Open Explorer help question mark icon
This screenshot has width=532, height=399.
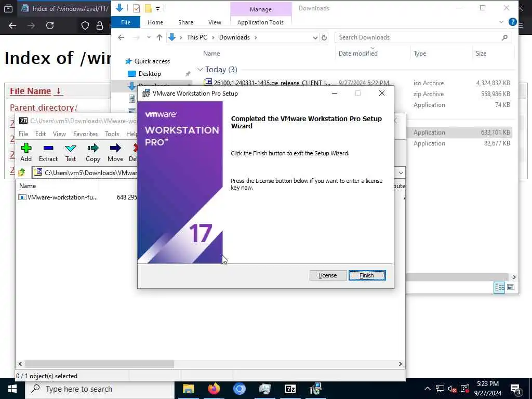coord(512,22)
